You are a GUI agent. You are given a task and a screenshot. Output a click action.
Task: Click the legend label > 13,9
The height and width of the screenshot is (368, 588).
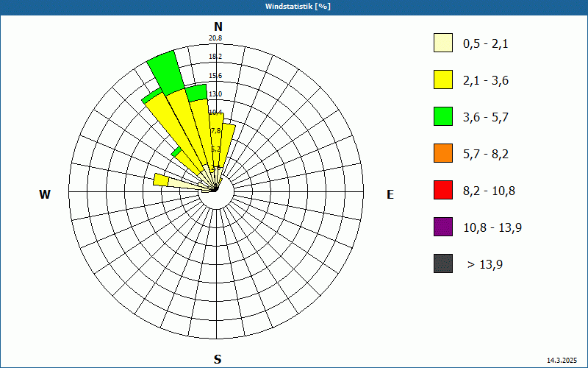pyautogui.click(x=485, y=265)
